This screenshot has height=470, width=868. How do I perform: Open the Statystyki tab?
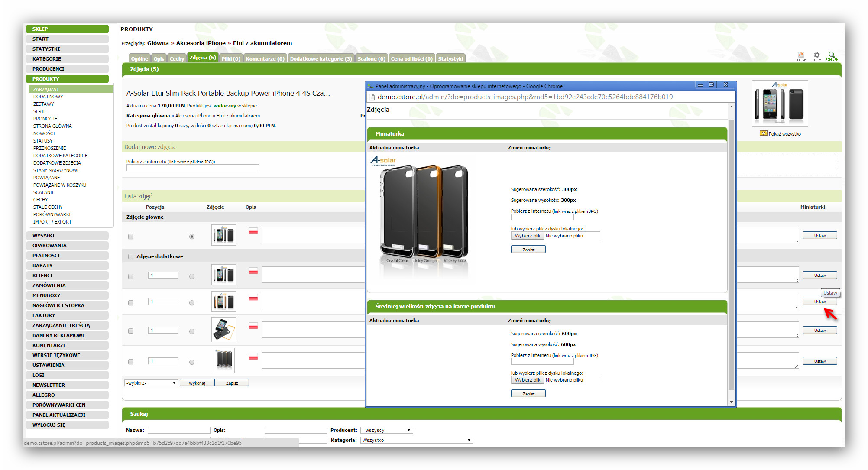point(450,58)
